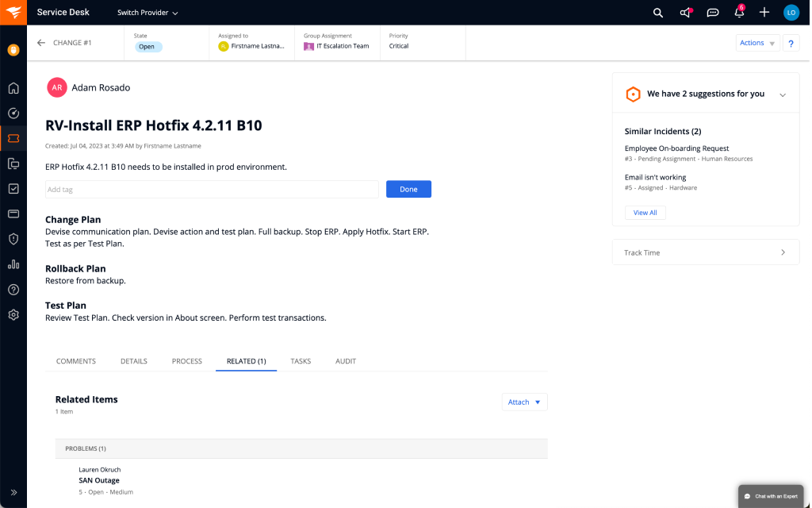Click the SolarWinds logo in top-left corner
Viewport: 812px width, 508px height.
click(x=13, y=13)
